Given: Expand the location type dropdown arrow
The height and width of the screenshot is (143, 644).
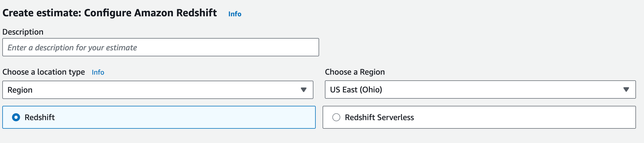Looking at the screenshot, I should coord(304,90).
